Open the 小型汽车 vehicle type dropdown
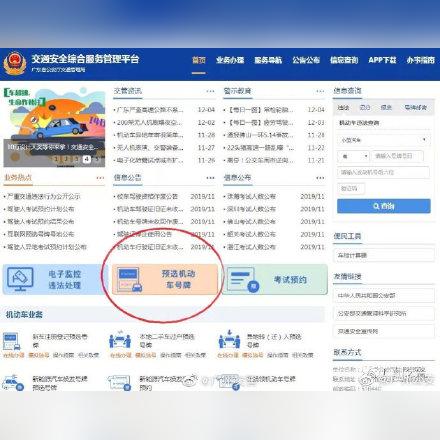Viewport: 440px width, 440px height. coord(383,140)
